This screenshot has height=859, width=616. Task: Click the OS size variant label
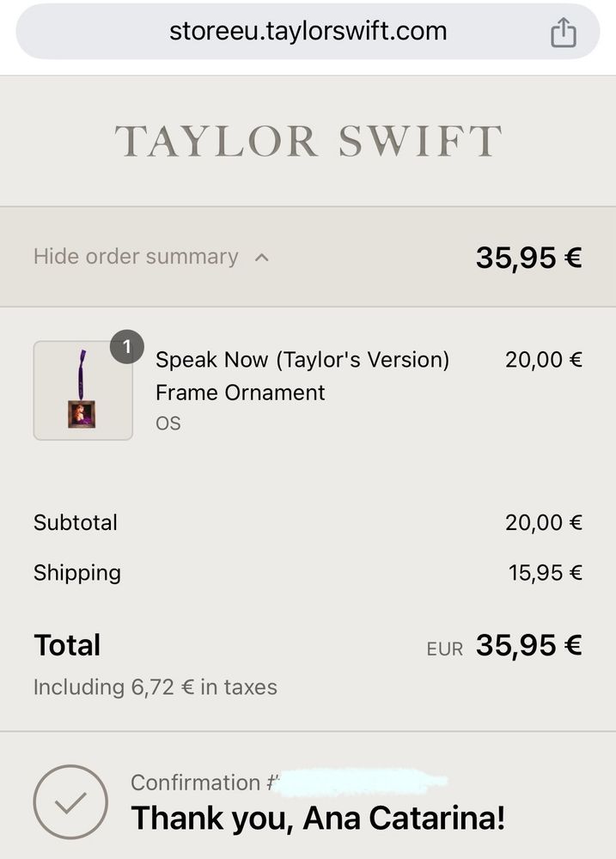tap(168, 423)
